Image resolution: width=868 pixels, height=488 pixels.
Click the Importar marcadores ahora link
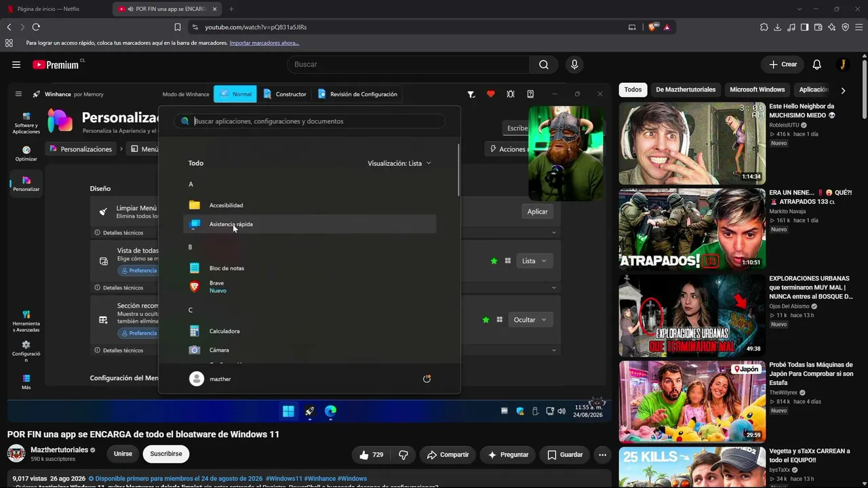point(264,43)
